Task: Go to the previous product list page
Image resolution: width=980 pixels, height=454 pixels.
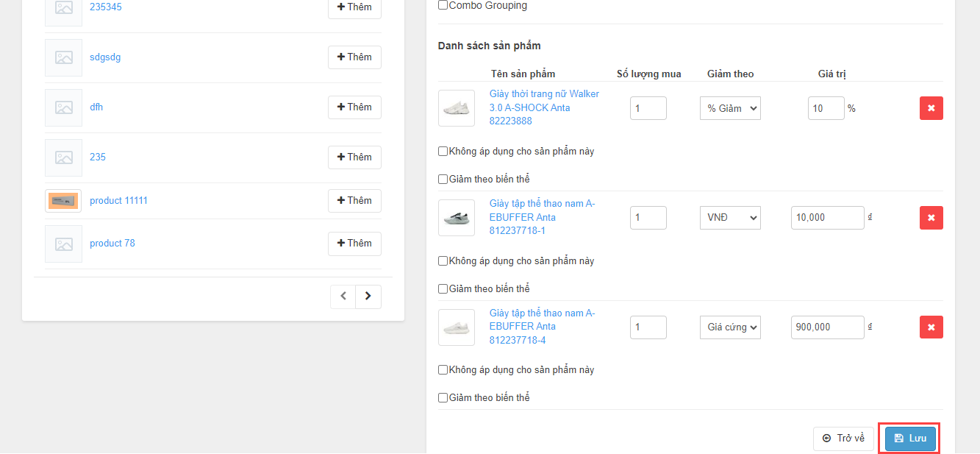Action: [x=343, y=297]
